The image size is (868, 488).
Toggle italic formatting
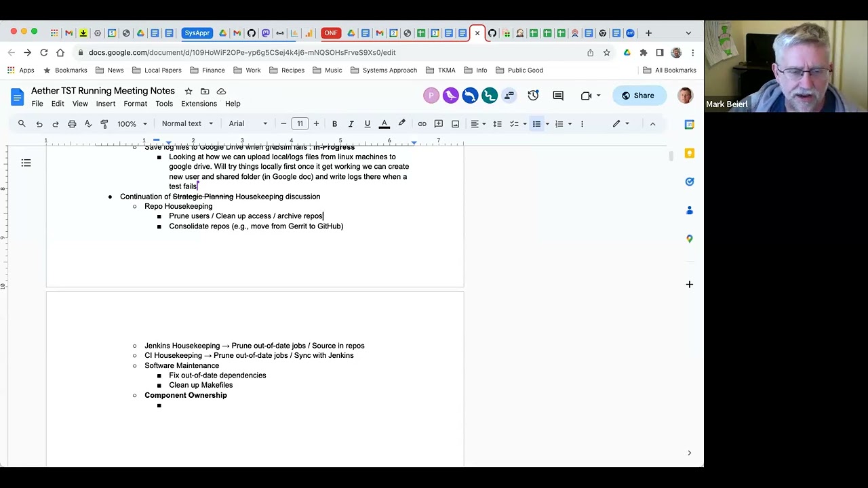[351, 123]
